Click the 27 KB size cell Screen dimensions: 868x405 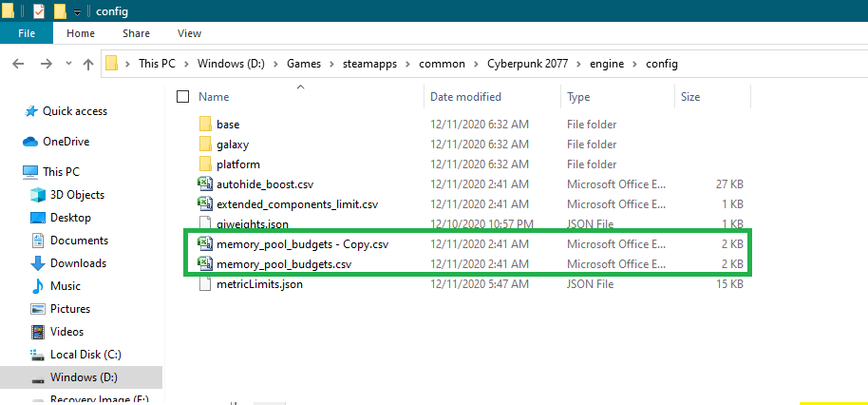(729, 183)
